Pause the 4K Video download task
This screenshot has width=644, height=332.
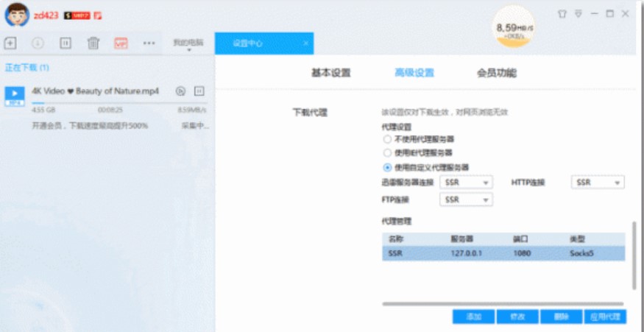(199, 91)
